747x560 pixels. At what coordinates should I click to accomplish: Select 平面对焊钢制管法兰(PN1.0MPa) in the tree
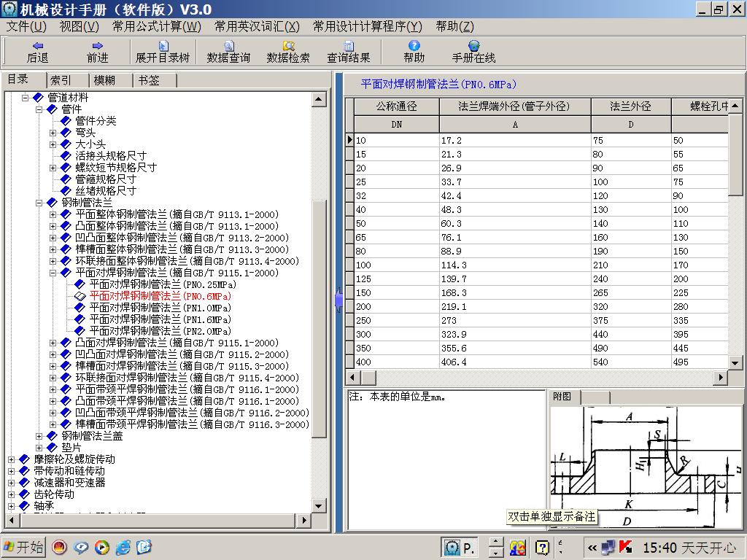click(x=160, y=308)
